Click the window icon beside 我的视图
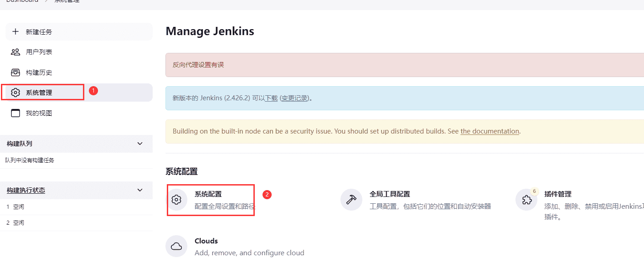The height and width of the screenshot is (258, 644). coord(15,113)
